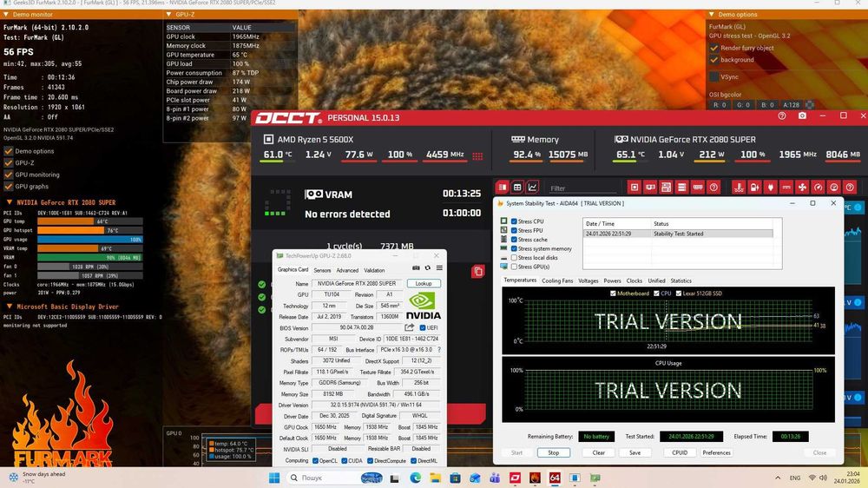The width and height of the screenshot is (868, 488).
Task: Click the OCCT CPU chip filter icon
Action: point(635,188)
